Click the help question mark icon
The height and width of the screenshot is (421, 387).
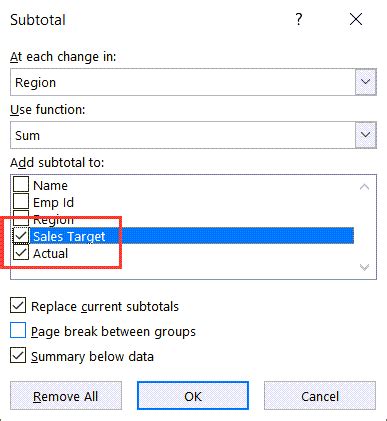click(x=299, y=19)
